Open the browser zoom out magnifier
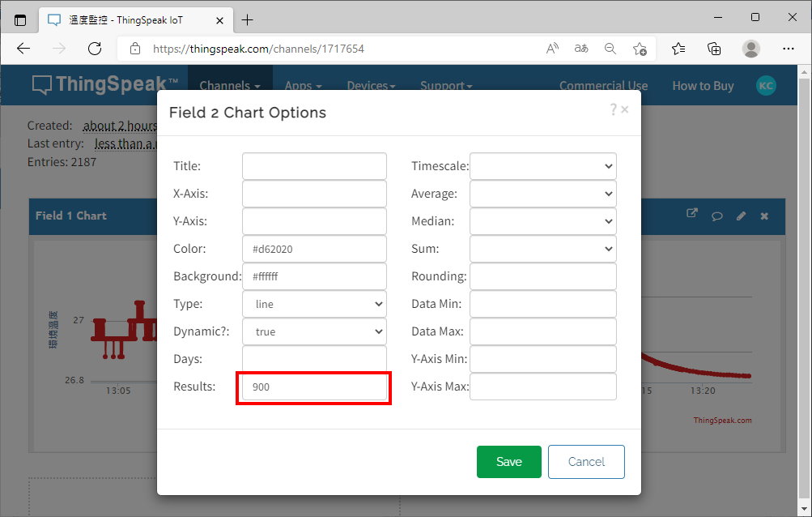This screenshot has width=812, height=517. coord(610,49)
